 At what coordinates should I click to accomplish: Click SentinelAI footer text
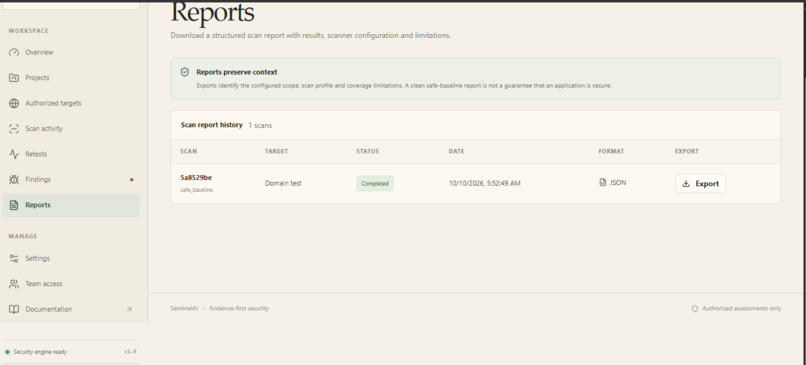click(x=184, y=308)
